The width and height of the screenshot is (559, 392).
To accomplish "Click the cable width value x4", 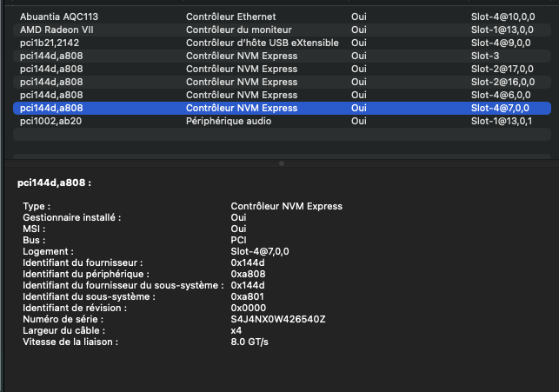I will 236,330.
